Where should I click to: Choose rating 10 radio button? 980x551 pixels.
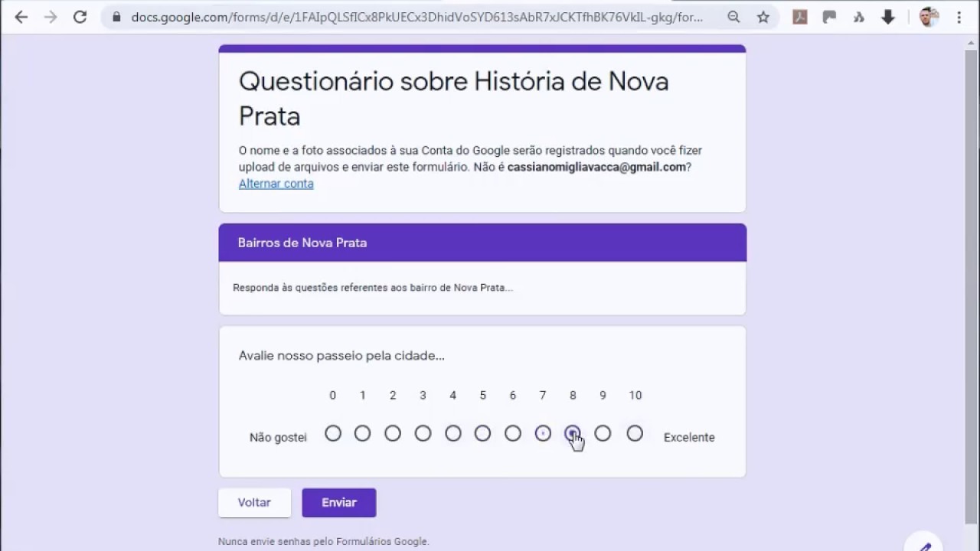coord(635,434)
